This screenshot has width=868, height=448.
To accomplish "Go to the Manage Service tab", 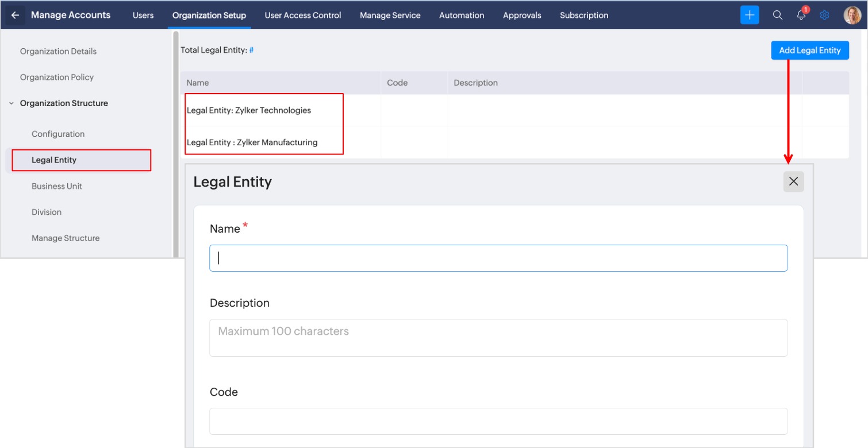I will coord(390,16).
